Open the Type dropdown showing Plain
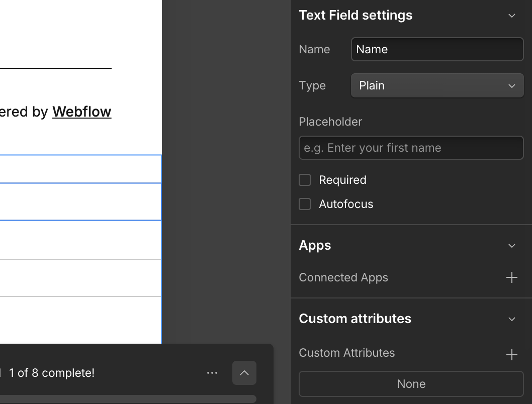Image resolution: width=532 pixels, height=404 pixels. (437, 85)
